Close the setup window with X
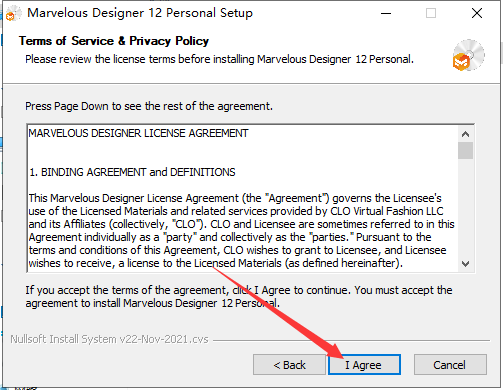Screen dimensions: 503x390 [477, 13]
